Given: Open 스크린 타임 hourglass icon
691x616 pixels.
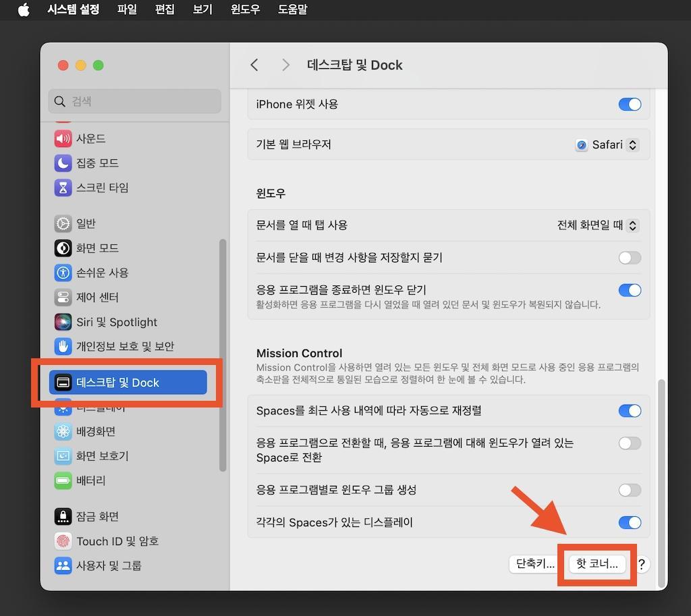Looking at the screenshot, I should (x=63, y=188).
